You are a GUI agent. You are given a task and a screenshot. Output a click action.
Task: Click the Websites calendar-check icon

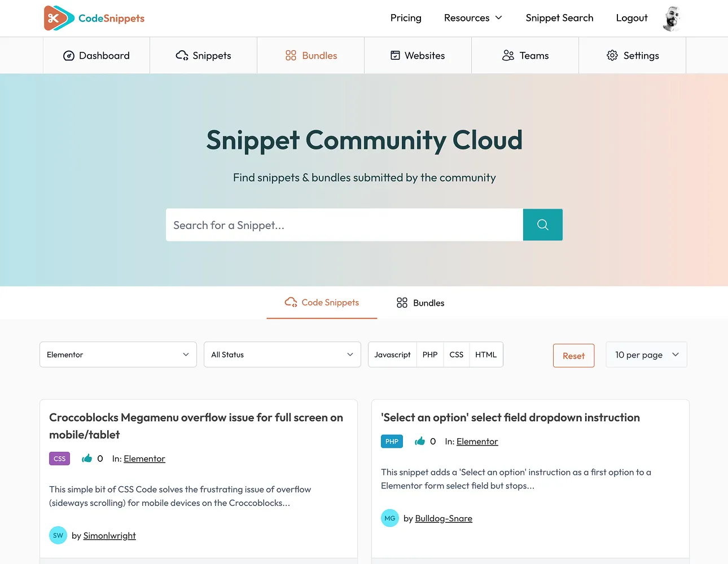(396, 55)
